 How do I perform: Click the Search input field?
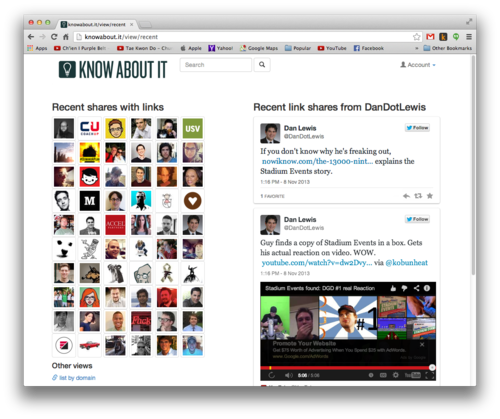[216, 65]
